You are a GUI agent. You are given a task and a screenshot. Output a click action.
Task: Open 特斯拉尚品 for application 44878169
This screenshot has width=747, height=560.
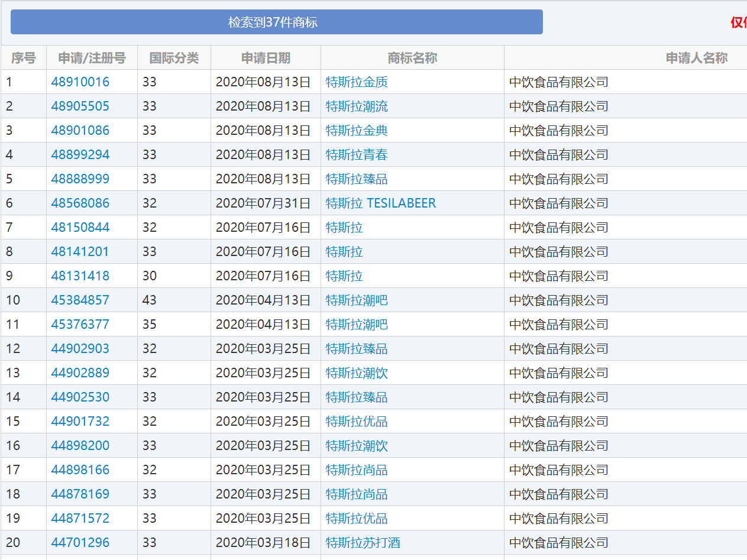coord(357,494)
